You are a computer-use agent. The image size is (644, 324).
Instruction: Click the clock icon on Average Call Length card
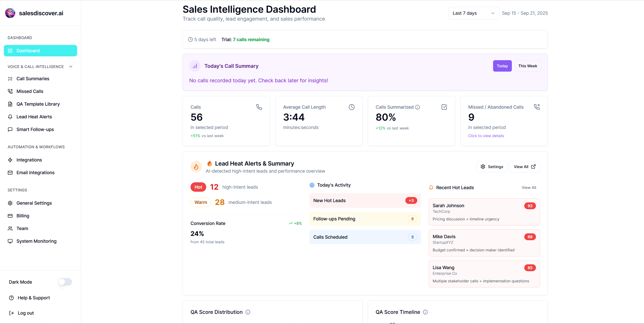[352, 107]
